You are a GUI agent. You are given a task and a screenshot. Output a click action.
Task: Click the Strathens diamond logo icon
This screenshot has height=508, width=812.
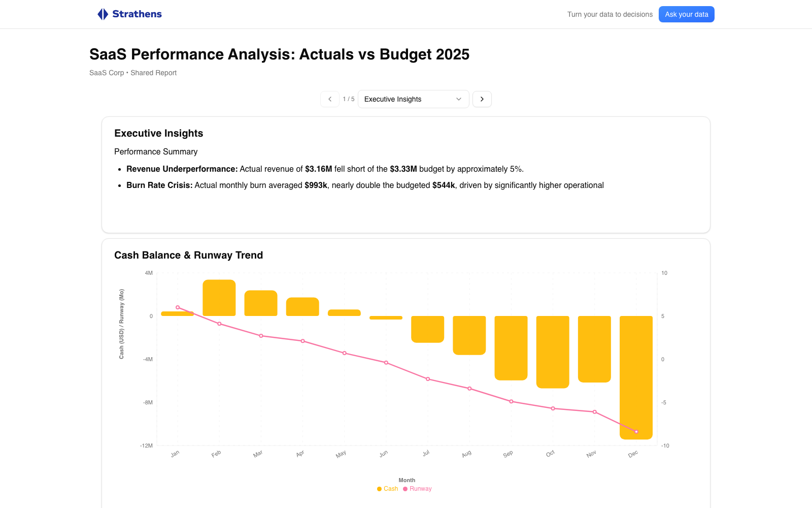(103, 14)
